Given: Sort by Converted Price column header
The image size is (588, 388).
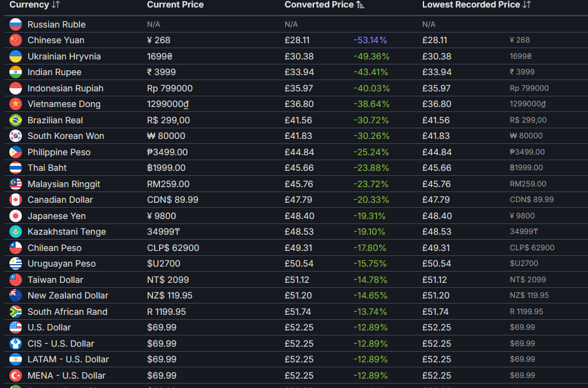Looking at the screenshot, I should click(x=324, y=4).
